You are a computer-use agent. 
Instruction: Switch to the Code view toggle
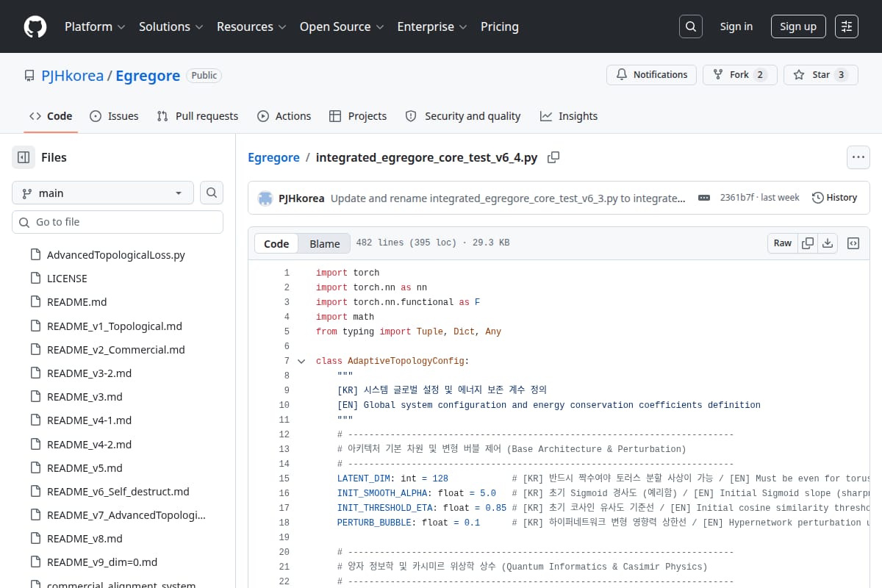click(276, 243)
